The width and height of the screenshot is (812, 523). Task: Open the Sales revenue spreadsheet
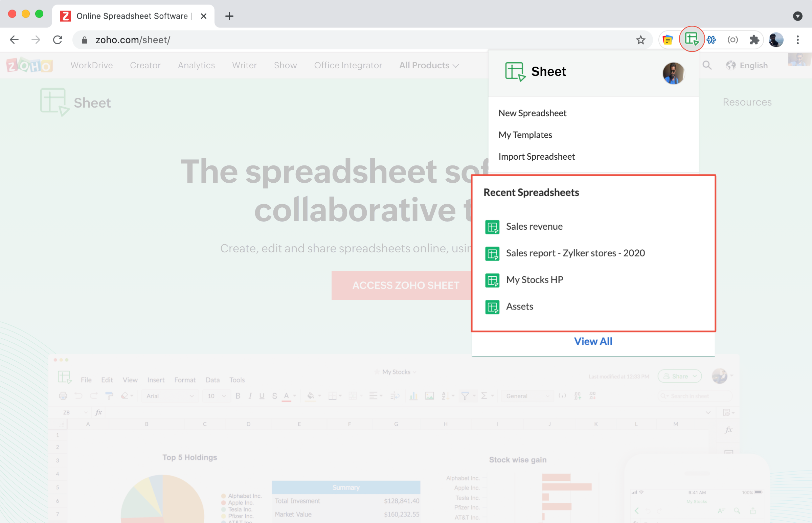coord(534,227)
